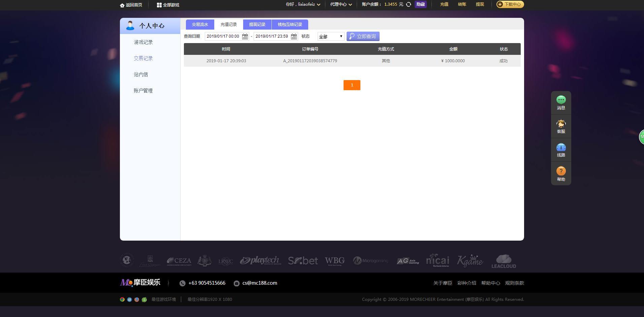Switch to the 交易流水 tab
The height and width of the screenshot is (317, 644).
(x=200, y=25)
